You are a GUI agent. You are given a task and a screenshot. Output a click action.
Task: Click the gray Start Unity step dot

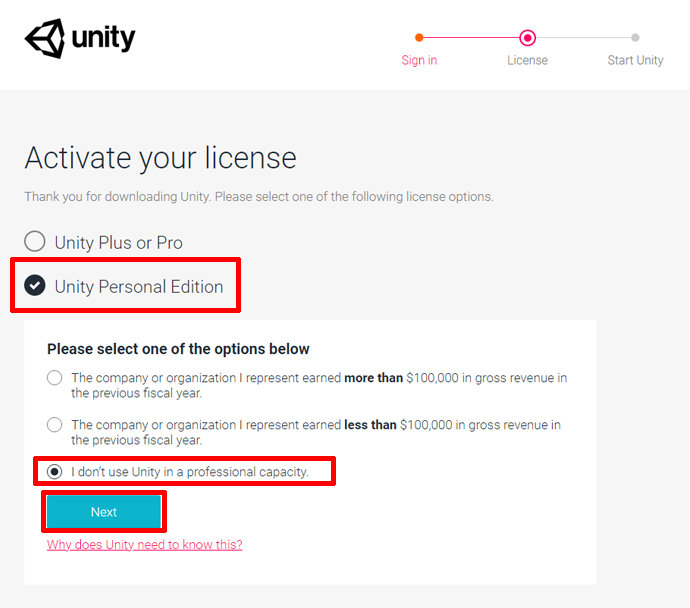pos(635,38)
